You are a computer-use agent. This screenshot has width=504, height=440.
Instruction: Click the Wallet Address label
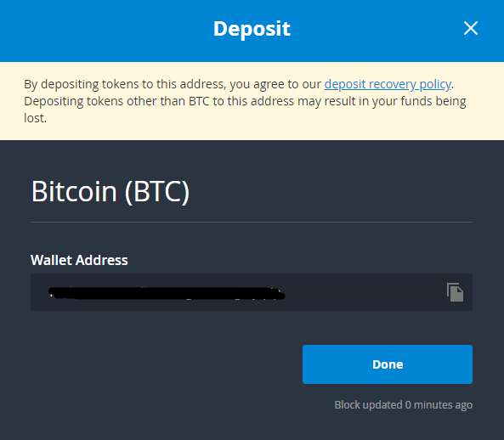click(79, 260)
